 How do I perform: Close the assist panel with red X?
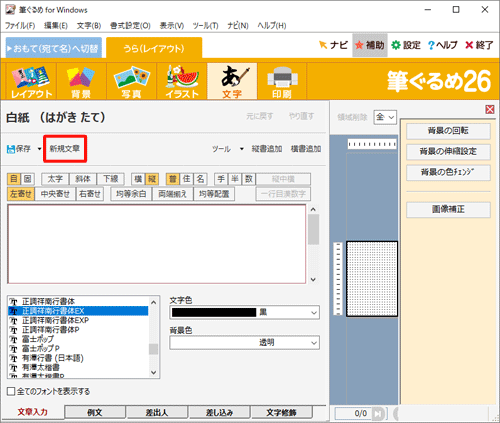pyautogui.click(x=490, y=109)
